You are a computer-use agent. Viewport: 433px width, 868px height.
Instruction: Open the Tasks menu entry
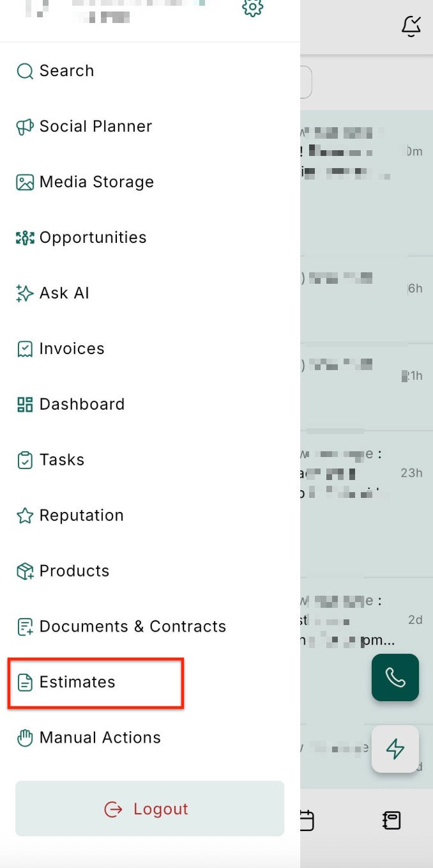(x=62, y=460)
